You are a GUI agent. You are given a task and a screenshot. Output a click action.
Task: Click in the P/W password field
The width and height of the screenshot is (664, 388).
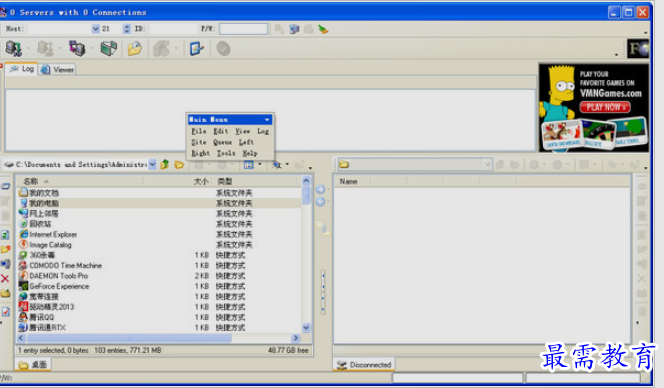tap(243, 29)
